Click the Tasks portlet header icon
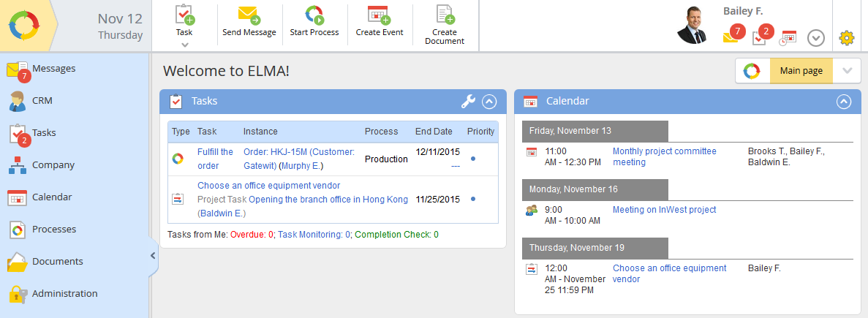The height and width of the screenshot is (318, 868). [176, 101]
